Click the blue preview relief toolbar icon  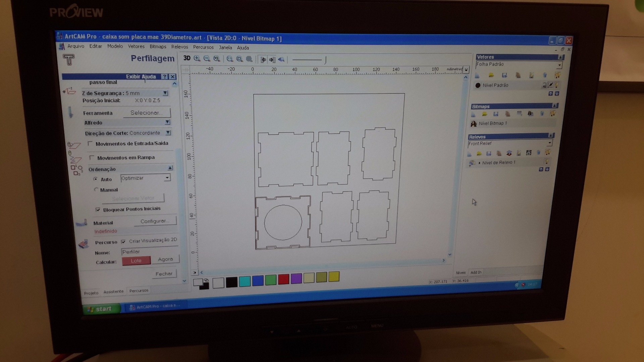(x=281, y=60)
